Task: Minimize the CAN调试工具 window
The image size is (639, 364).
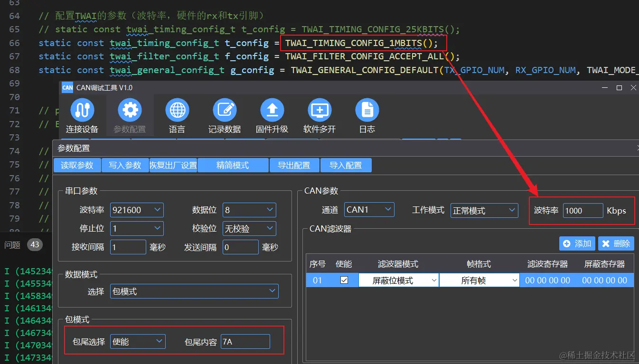Action: [605, 88]
